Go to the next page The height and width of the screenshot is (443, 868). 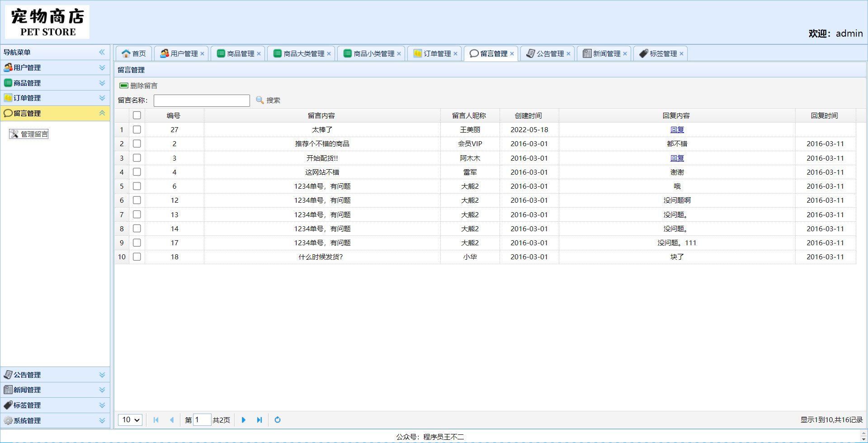pos(244,420)
